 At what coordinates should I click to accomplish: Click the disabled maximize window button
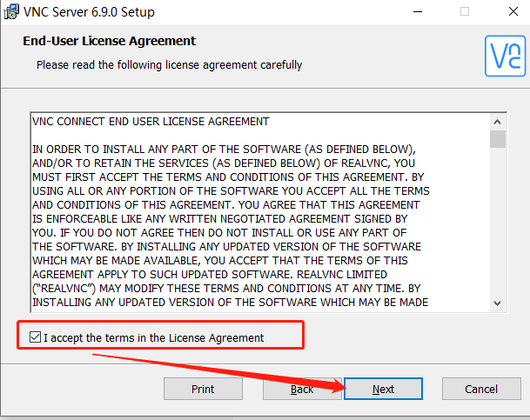(x=464, y=11)
